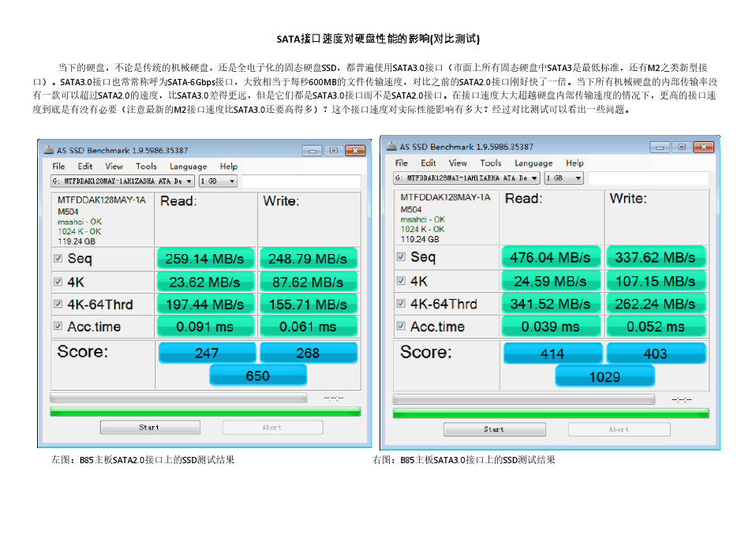756x535 pixels.
Task: Open File menu in right window
Action: click(401, 163)
